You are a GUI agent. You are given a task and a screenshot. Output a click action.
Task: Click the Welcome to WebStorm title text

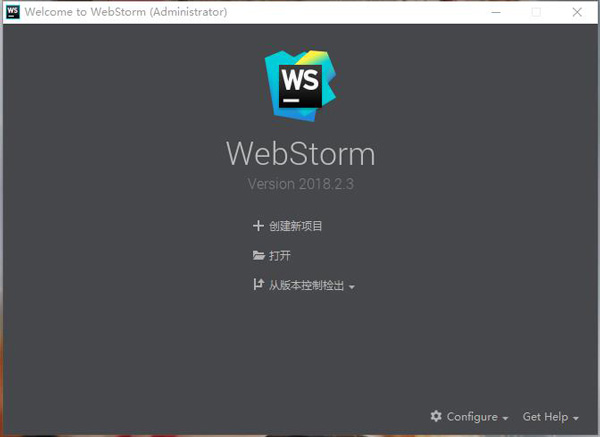point(126,12)
